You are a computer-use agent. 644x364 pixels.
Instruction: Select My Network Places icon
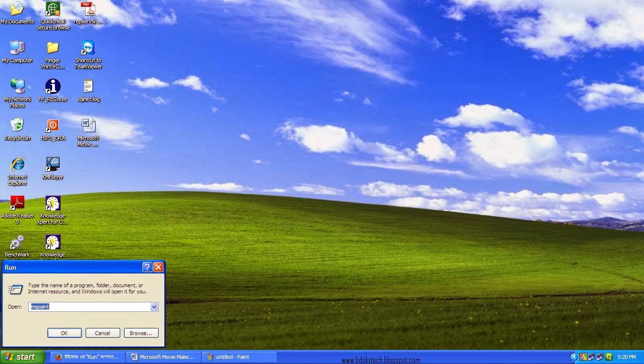click(x=17, y=93)
